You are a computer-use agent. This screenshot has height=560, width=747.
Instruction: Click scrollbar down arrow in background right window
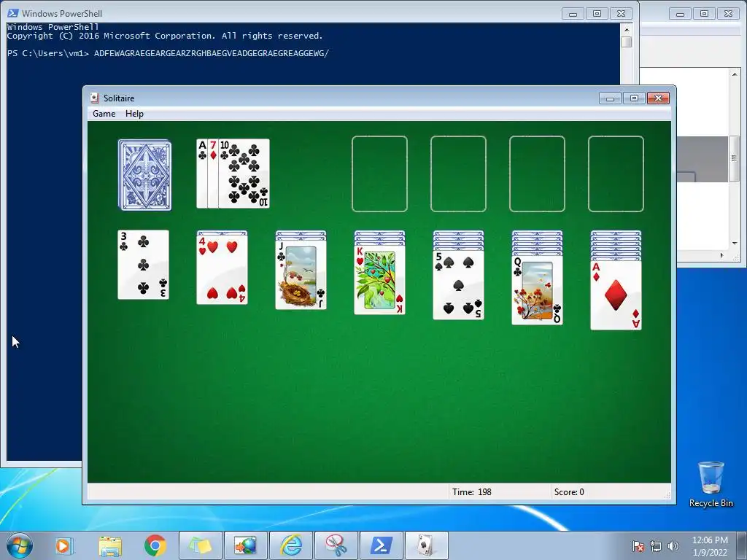pos(734,244)
